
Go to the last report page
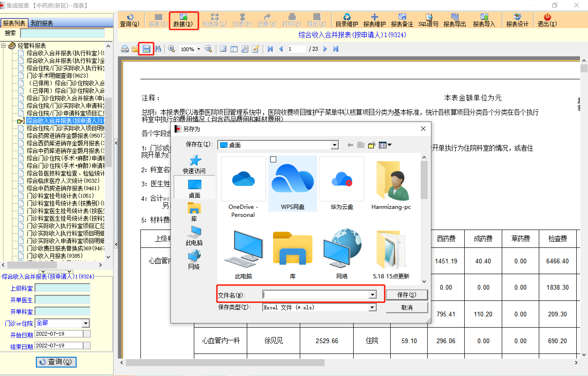[336, 49]
